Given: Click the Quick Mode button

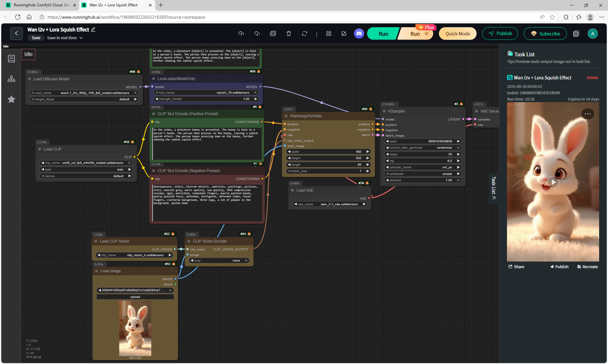Looking at the screenshot, I should [457, 34].
